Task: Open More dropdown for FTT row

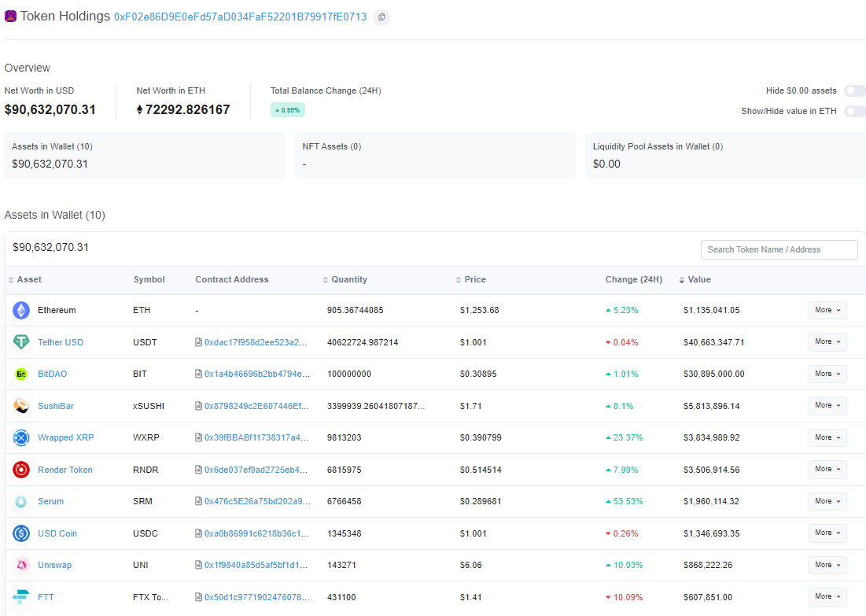Action: [827, 596]
